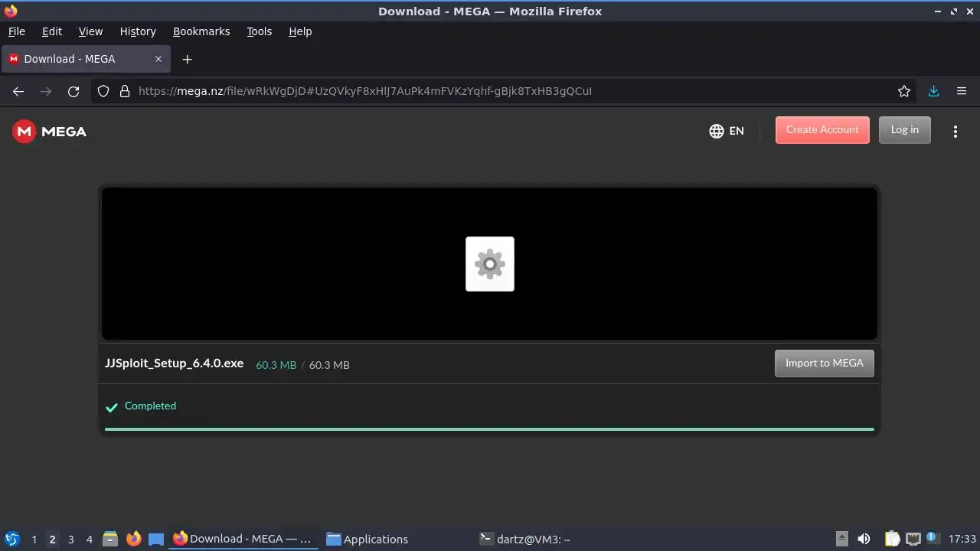The width and height of the screenshot is (980, 551).
Task: Select the Download - MEGA tab
Action: (85, 59)
